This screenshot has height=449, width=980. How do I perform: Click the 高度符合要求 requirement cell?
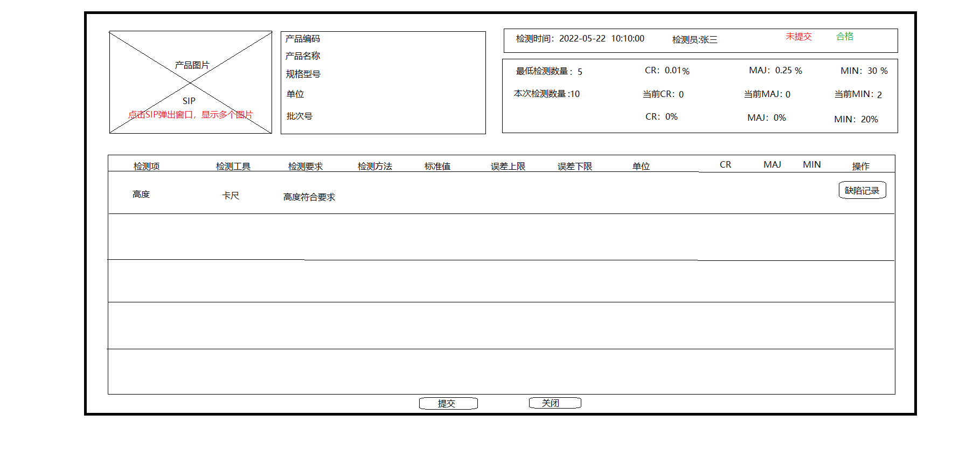(x=309, y=197)
